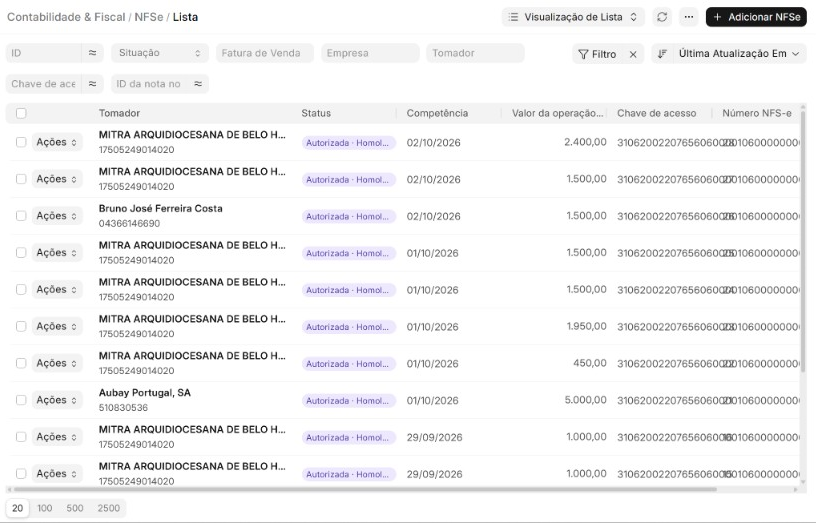
Task: Click the Fatura de Venda filter field
Action: [265, 53]
